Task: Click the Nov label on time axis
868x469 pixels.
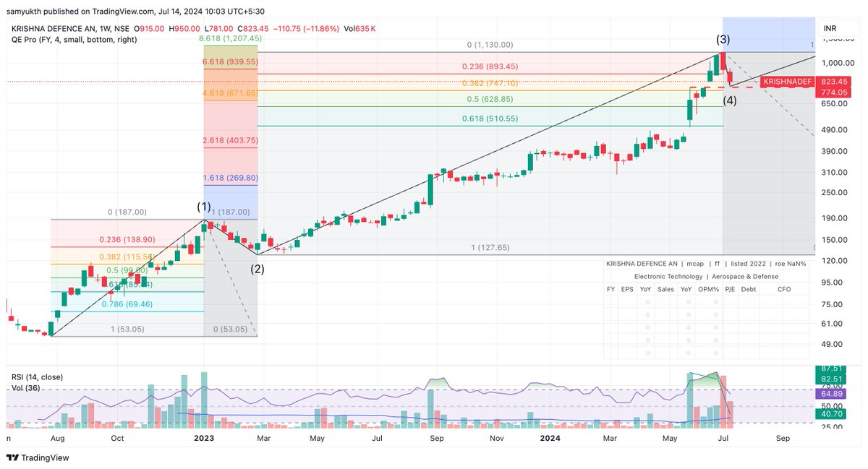Action: tap(498, 438)
